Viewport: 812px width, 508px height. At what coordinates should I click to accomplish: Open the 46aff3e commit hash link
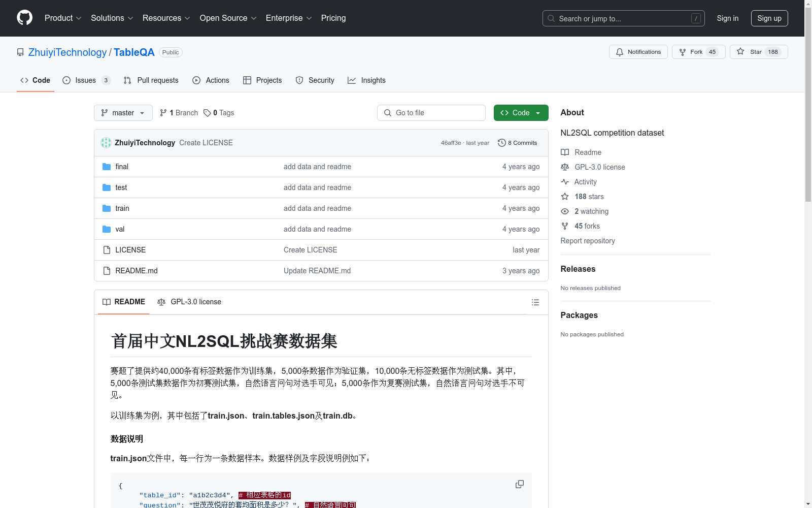tap(451, 143)
